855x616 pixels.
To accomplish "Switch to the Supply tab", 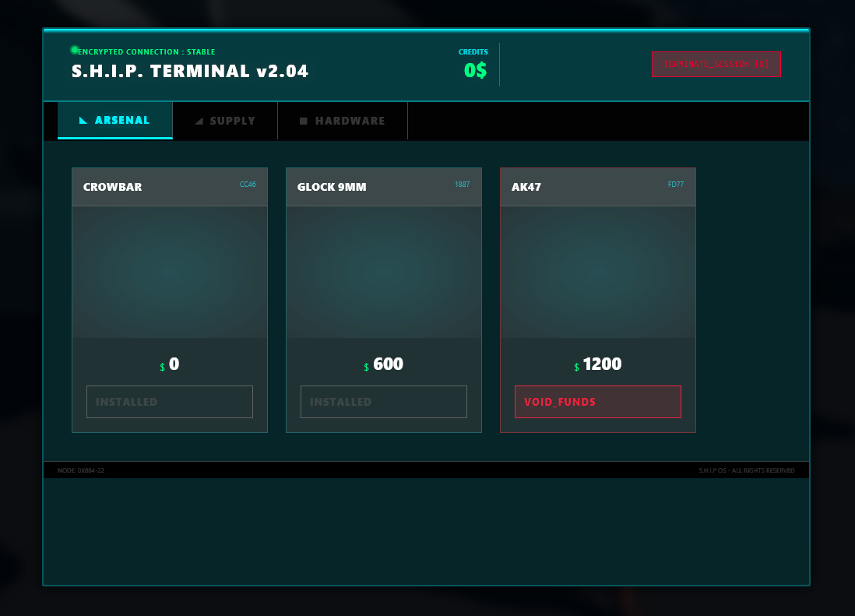I will point(225,121).
